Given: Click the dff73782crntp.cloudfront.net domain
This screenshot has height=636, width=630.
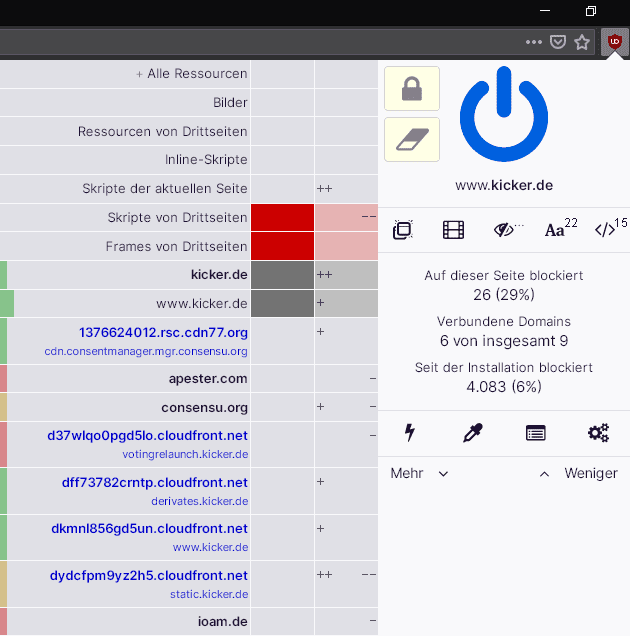Looking at the screenshot, I should pos(155,483).
